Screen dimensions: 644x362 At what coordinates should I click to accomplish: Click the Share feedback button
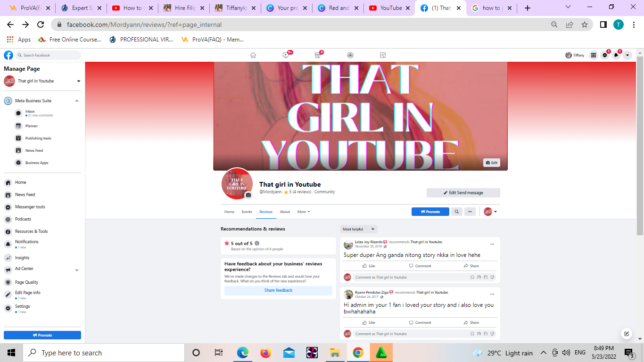pyautogui.click(x=278, y=290)
